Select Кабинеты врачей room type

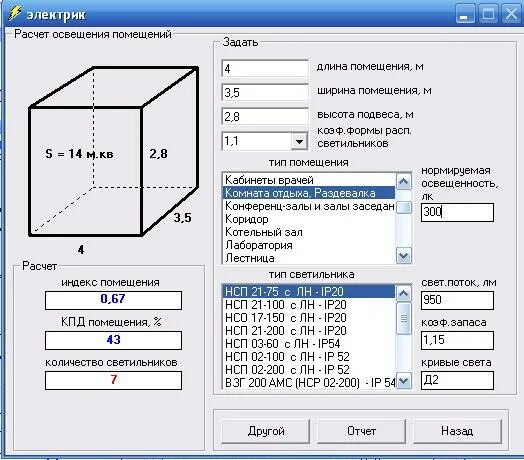point(308,180)
